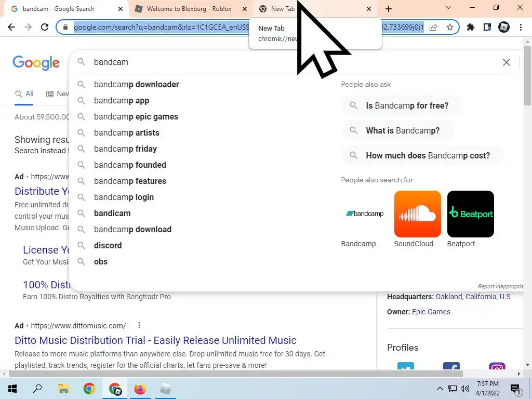Open the Roblox app in taskbar
The height and width of the screenshot is (399, 532).
[166, 389]
